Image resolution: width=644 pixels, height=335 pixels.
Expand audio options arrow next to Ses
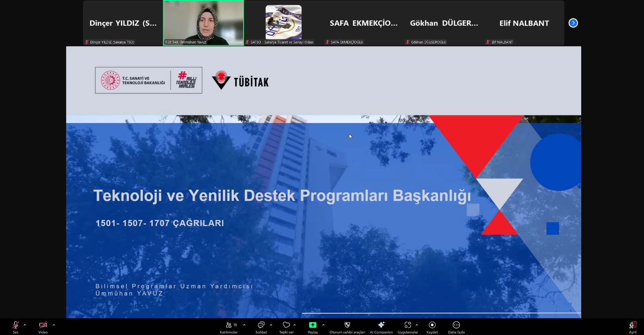coord(25,325)
